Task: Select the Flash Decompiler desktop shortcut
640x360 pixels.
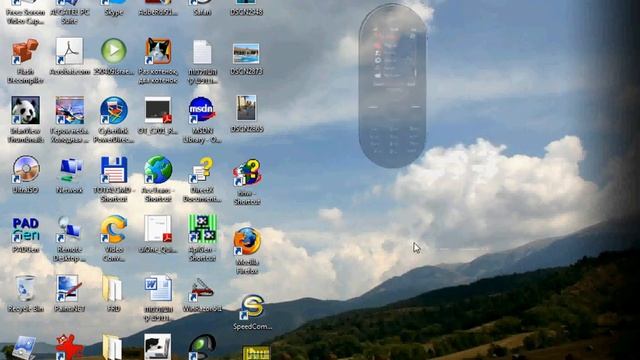Action: click(x=25, y=51)
